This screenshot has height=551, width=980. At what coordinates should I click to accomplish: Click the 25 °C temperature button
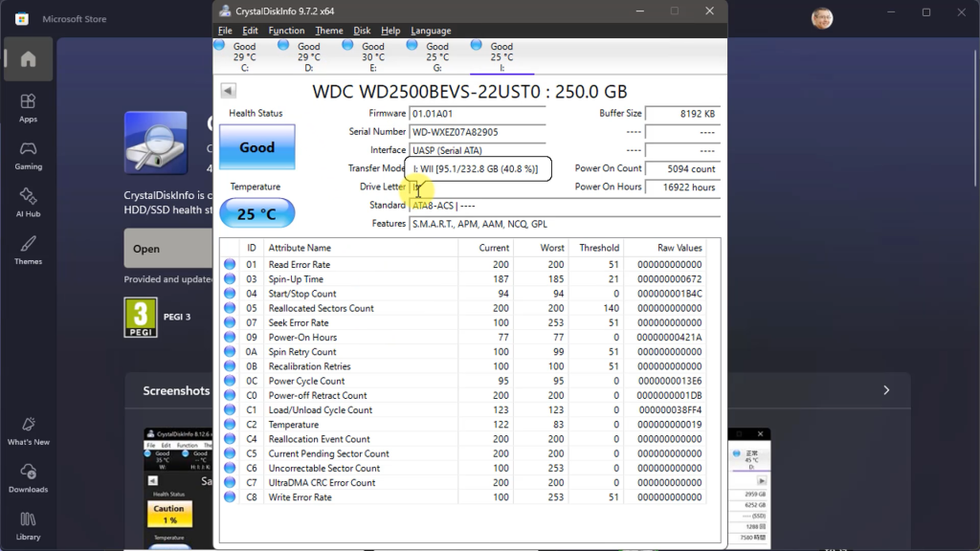point(256,213)
